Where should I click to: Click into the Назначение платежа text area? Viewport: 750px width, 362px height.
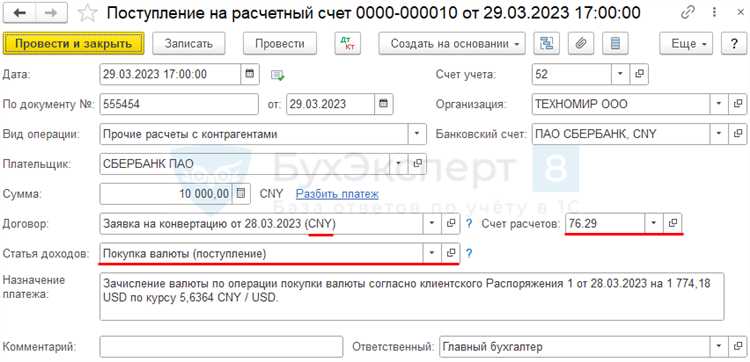412,296
